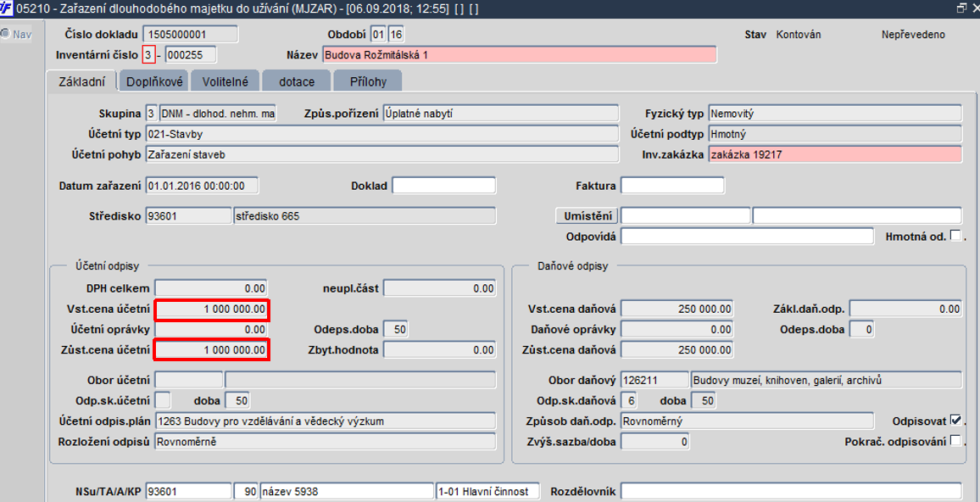980x502 pixels.
Task: Click the Název field Budova Rožmitálská 1
Action: (520, 55)
